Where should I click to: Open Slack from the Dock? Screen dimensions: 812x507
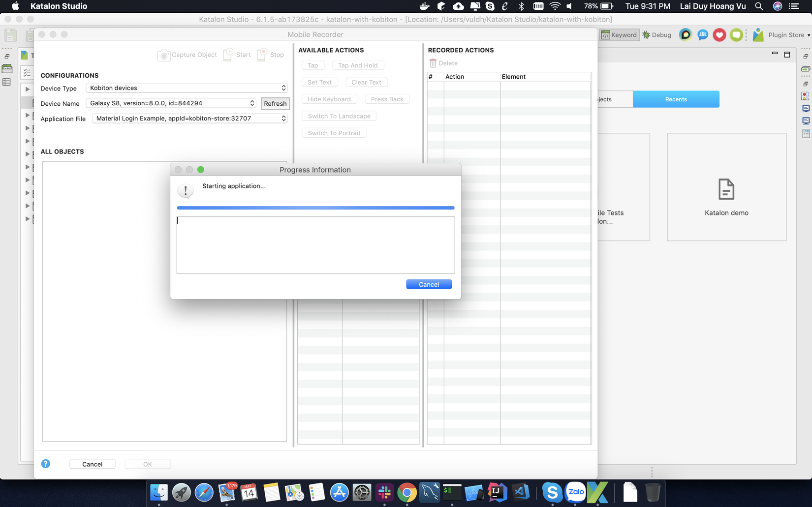[x=384, y=492]
